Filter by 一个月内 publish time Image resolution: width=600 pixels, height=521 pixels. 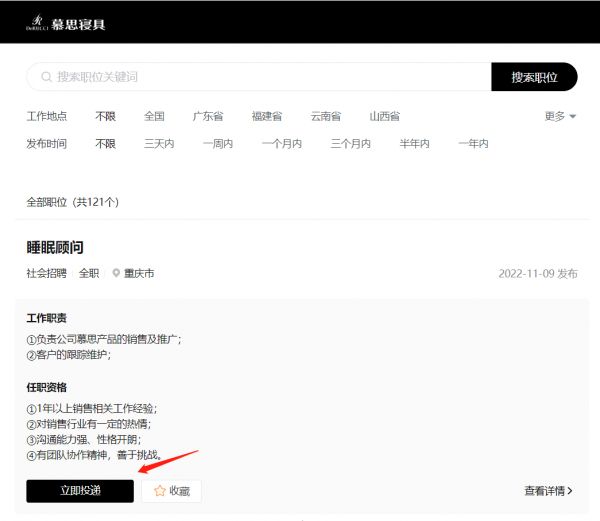click(x=282, y=144)
